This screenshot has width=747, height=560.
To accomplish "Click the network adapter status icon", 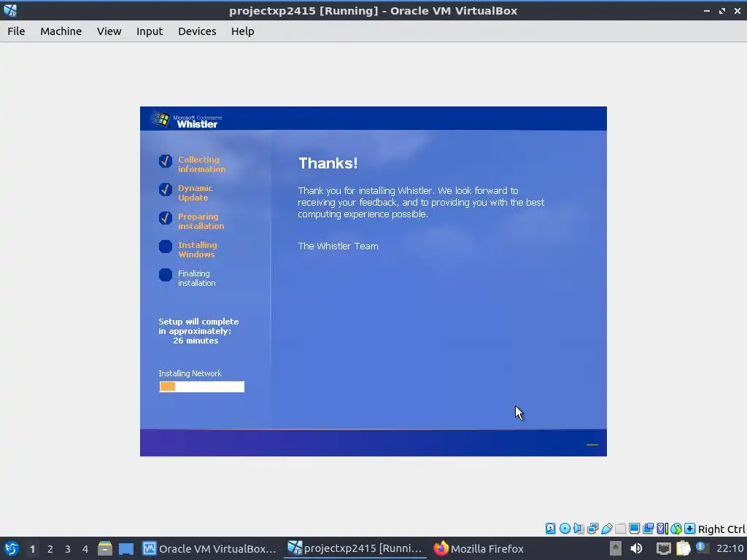I will coord(592,528).
